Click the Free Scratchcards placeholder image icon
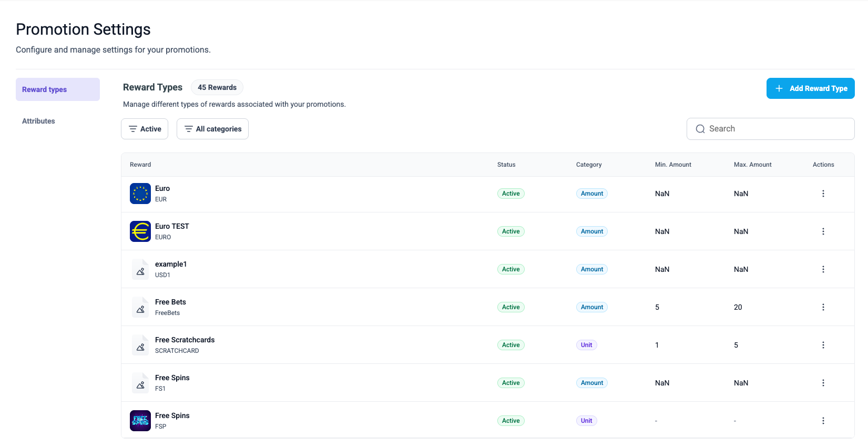 click(140, 345)
